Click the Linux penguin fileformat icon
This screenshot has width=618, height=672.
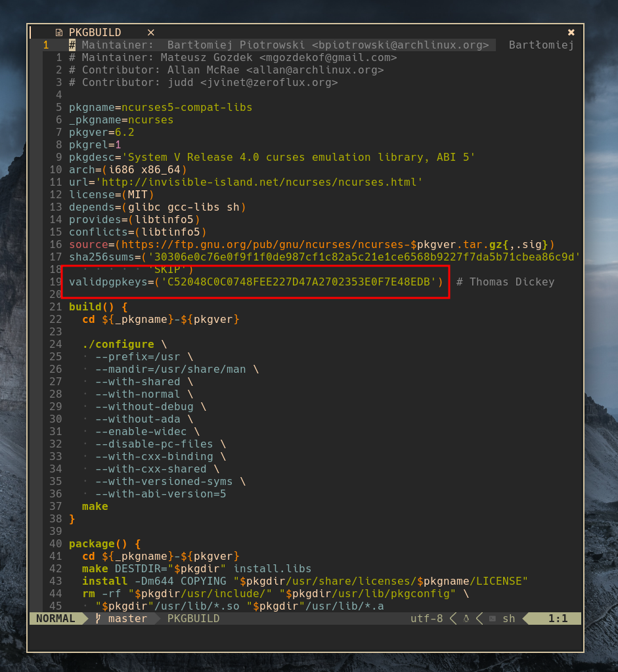(466, 618)
